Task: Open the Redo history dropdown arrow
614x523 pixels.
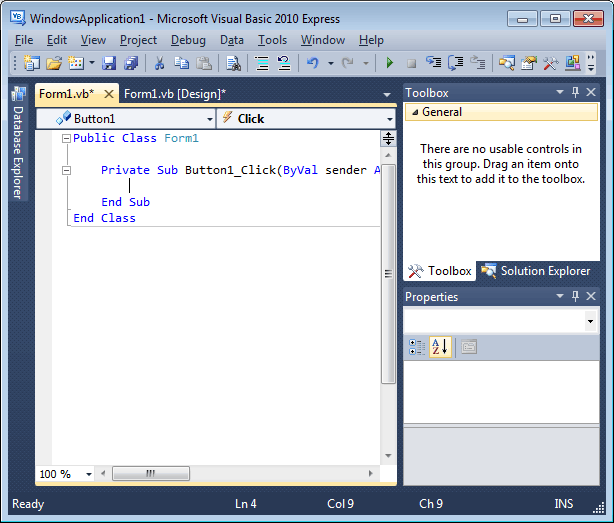Action: [x=366, y=63]
